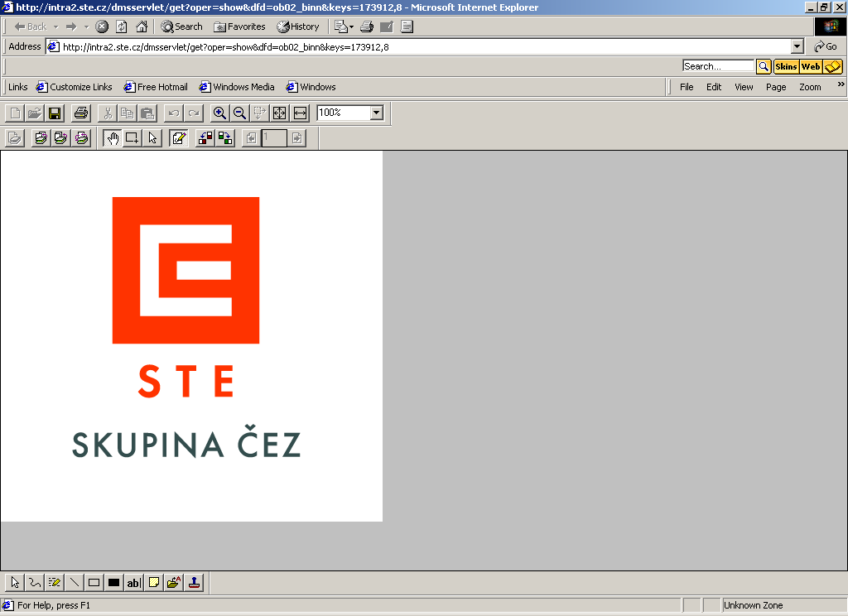Click the address bar URL field

click(419, 47)
